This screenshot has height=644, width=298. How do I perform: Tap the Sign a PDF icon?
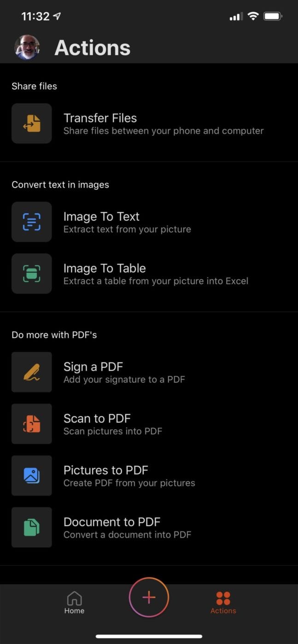pyautogui.click(x=32, y=372)
